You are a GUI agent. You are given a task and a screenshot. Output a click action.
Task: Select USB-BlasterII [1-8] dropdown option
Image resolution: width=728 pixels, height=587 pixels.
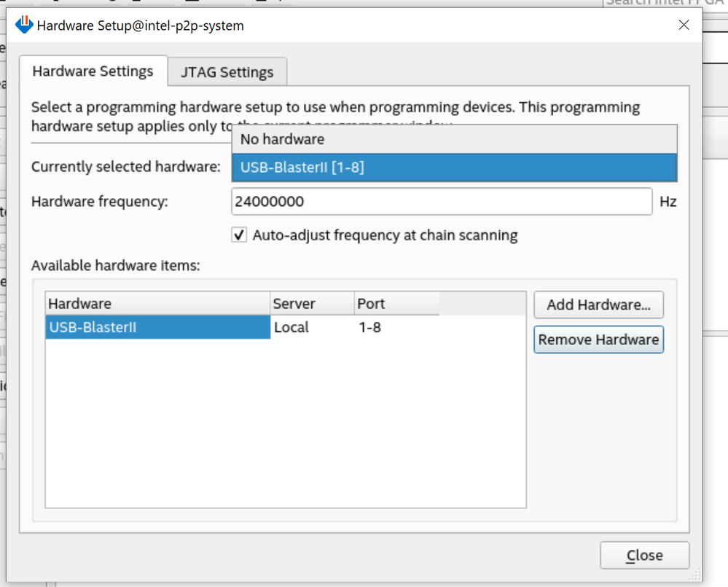(x=454, y=167)
